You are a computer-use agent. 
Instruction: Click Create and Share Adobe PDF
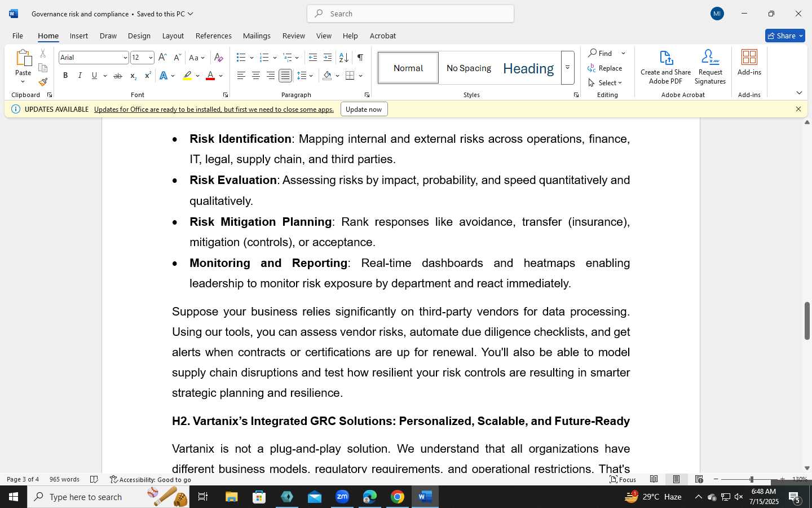tap(665, 67)
